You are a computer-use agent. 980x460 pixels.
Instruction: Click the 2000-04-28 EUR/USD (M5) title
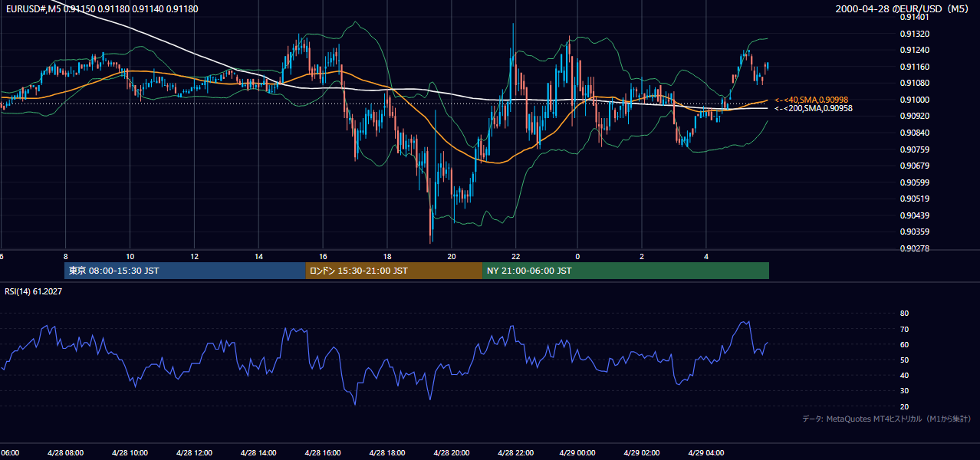tap(903, 8)
